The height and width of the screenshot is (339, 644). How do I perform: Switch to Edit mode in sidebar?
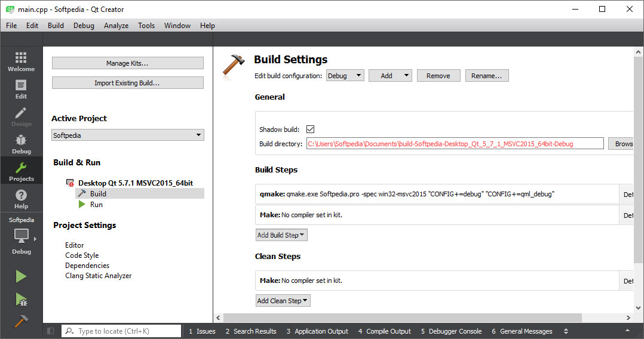(21, 89)
